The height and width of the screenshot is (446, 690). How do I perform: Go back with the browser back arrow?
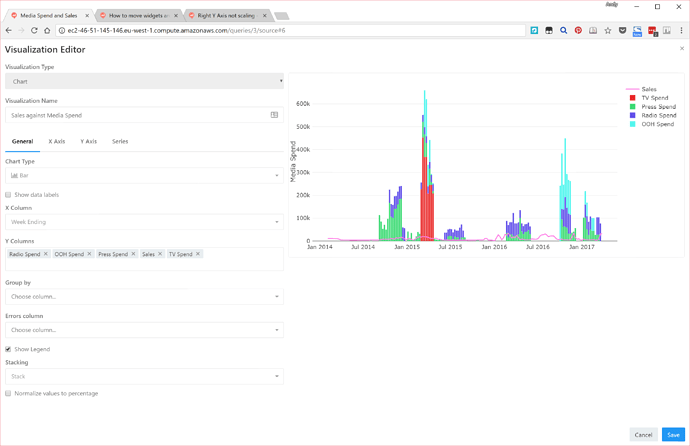8,30
